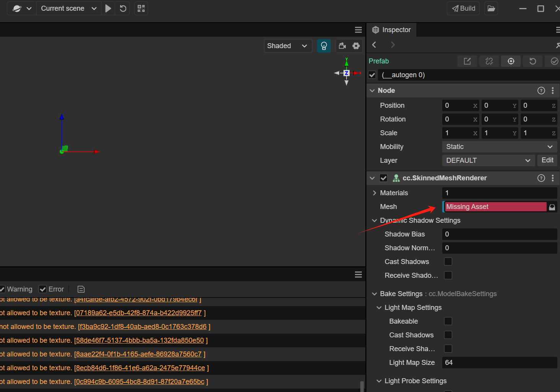Click the Build button
Viewport: 560px width, 392px height.
pos(464,8)
